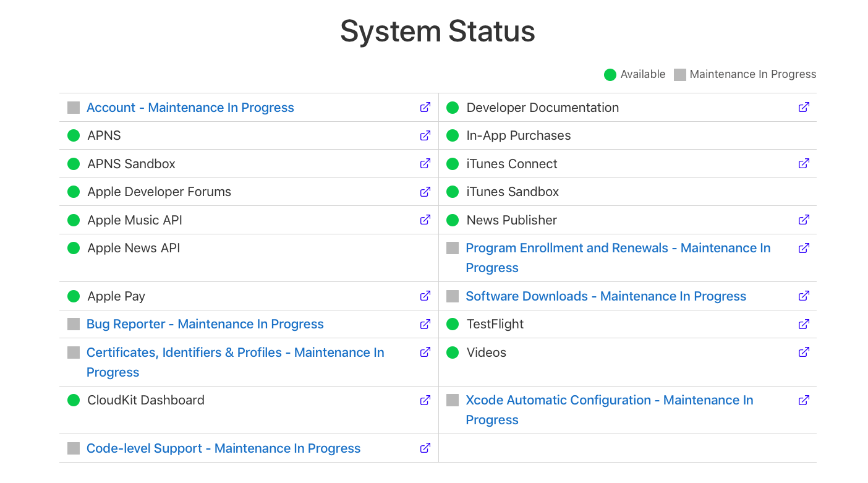Screen dimensions: 868x483
Task: Open external link icon for Apple Developer Forums
Action: coord(425,192)
